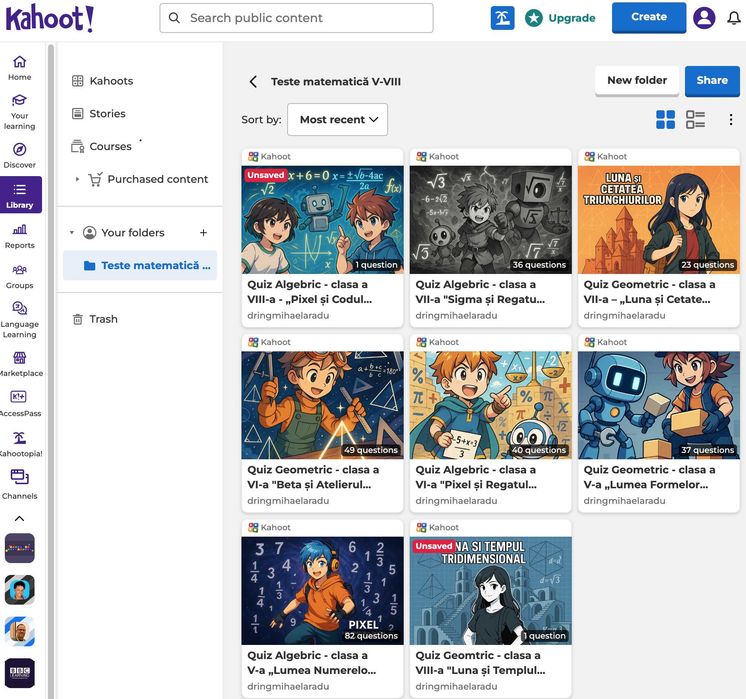This screenshot has height=699, width=746.
Task: Click the Unsaved tag on VIII-a algebra quiz
Action: tap(265, 175)
